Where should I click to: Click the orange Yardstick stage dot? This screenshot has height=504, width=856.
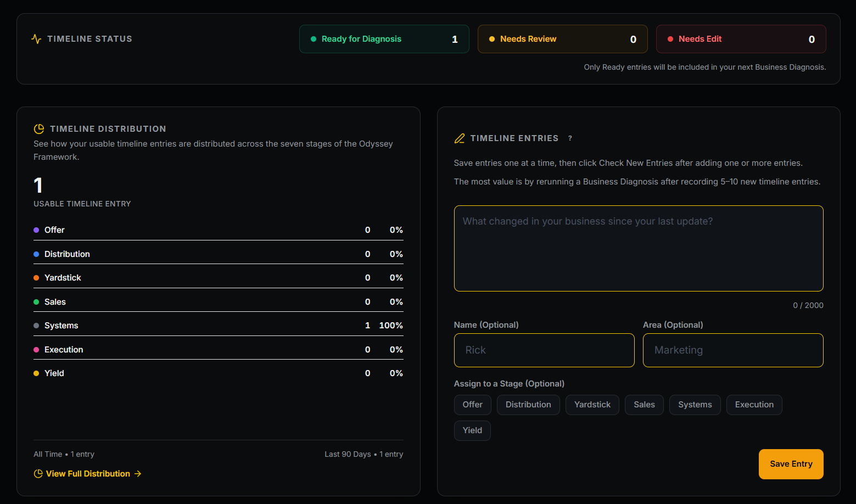36,278
